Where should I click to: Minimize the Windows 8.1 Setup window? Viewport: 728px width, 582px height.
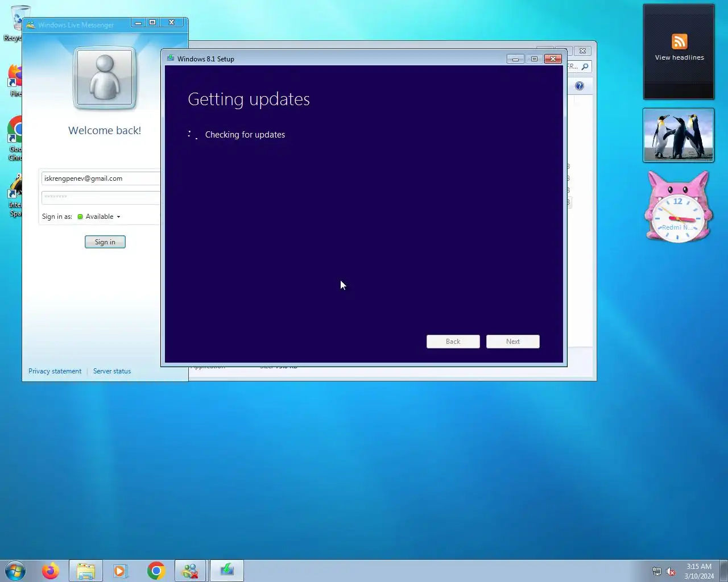tap(515, 59)
